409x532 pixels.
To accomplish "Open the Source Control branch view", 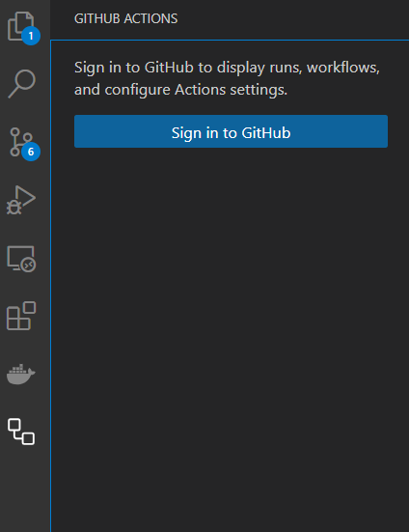I will 21,142.
